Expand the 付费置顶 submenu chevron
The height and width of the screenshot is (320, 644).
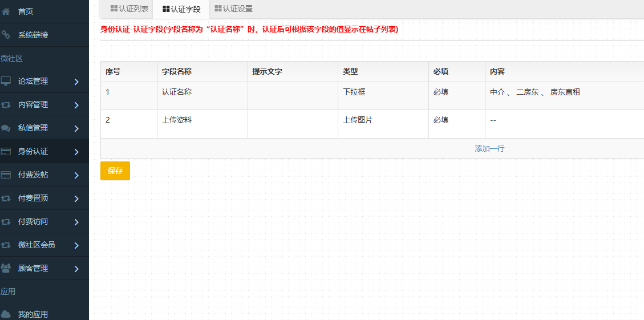coord(76,199)
